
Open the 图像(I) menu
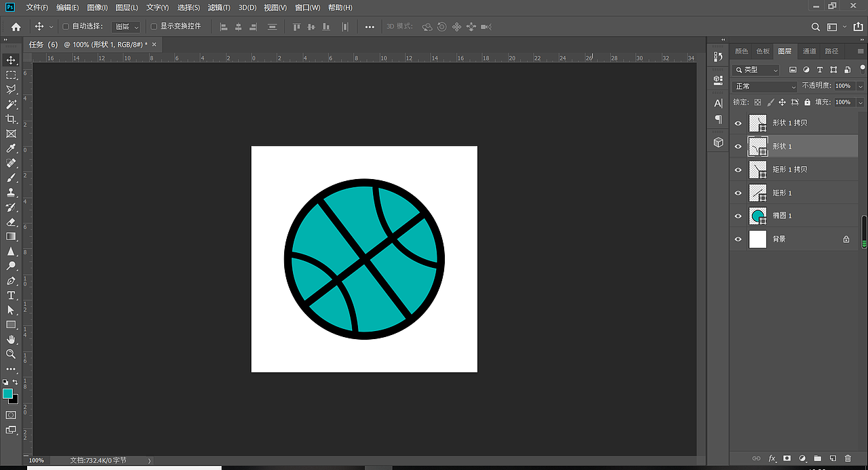point(98,7)
